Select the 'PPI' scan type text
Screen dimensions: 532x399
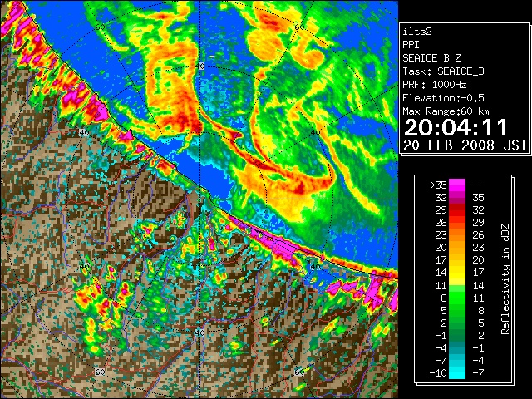[411, 45]
